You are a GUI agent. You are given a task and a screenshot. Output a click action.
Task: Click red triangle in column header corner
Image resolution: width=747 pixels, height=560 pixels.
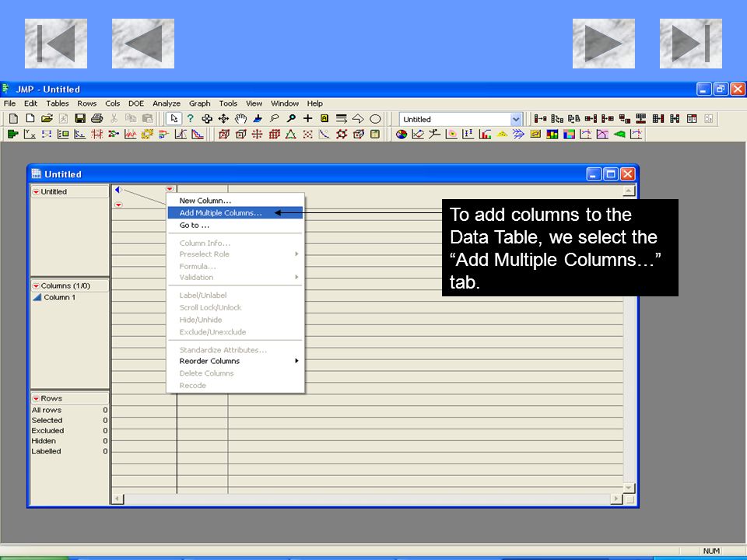click(x=170, y=188)
